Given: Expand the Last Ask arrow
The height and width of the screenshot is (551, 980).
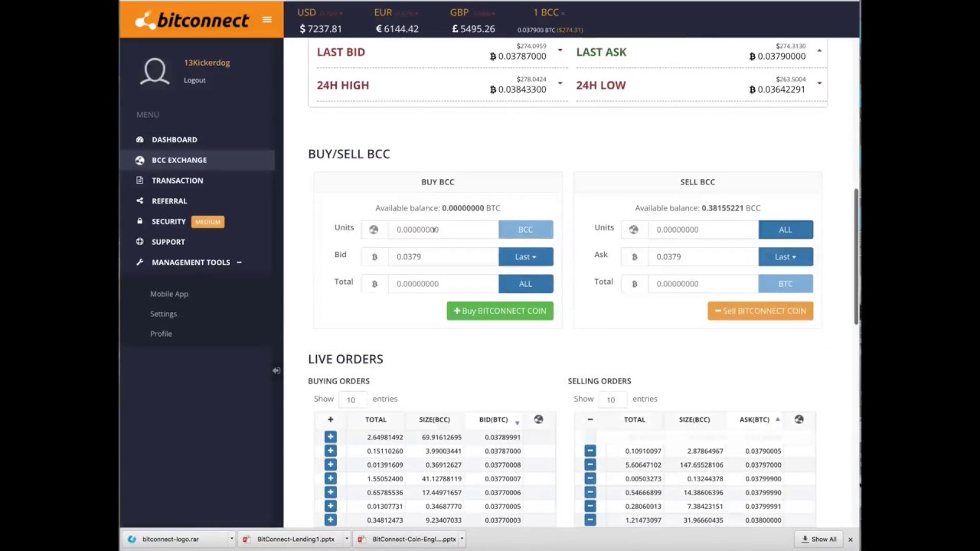Looking at the screenshot, I should pos(819,51).
